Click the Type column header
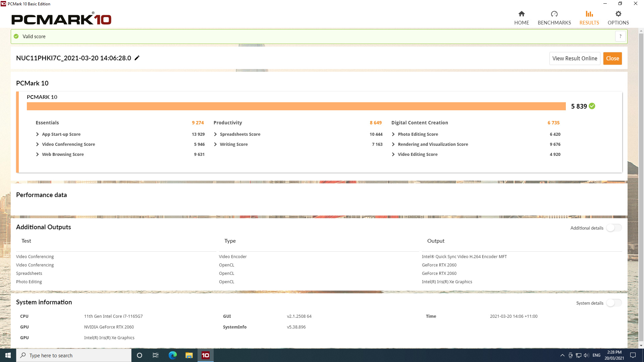 click(230, 241)
